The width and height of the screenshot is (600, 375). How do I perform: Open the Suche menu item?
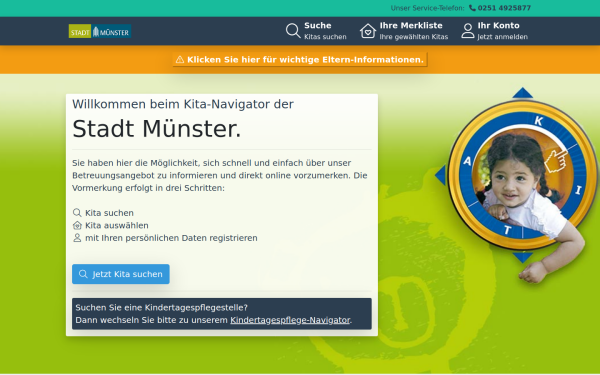click(x=316, y=31)
